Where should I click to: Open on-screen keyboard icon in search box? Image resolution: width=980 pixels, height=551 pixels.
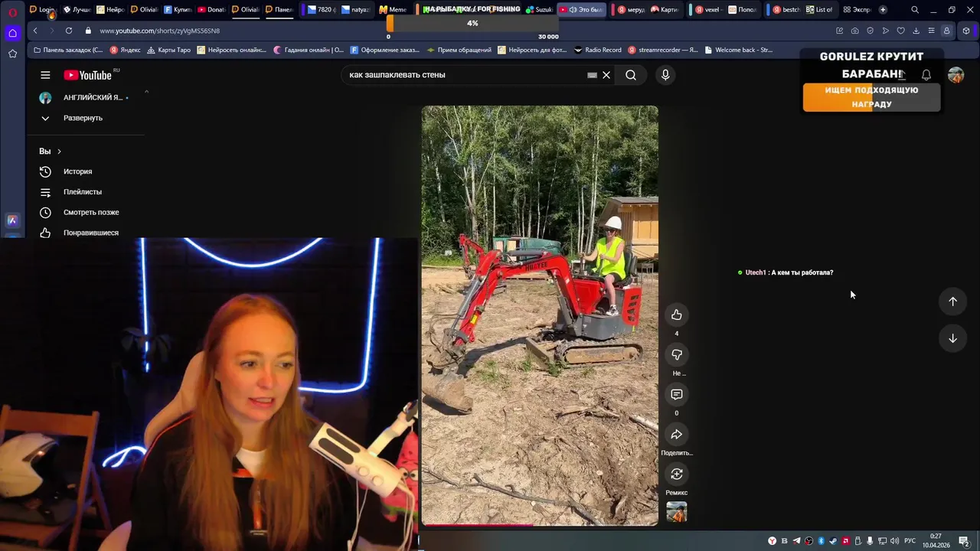tap(592, 75)
